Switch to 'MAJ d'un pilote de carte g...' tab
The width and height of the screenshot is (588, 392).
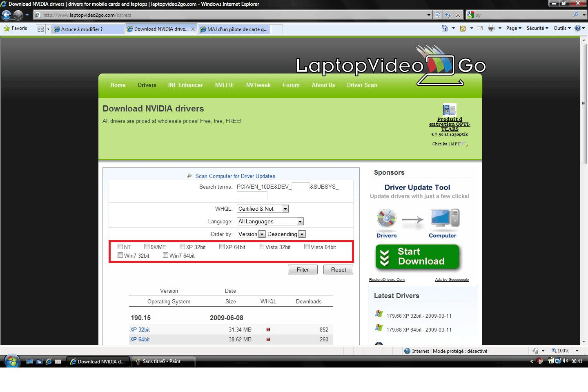pyautogui.click(x=234, y=29)
